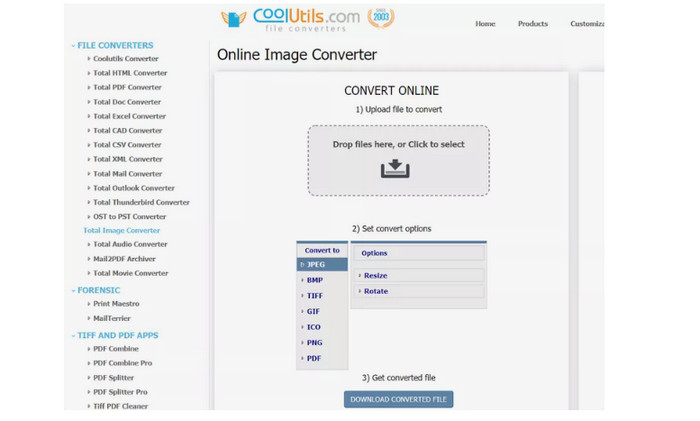The image size is (700, 421).
Task: Open the Total Excel Converter link
Action: 129,116
